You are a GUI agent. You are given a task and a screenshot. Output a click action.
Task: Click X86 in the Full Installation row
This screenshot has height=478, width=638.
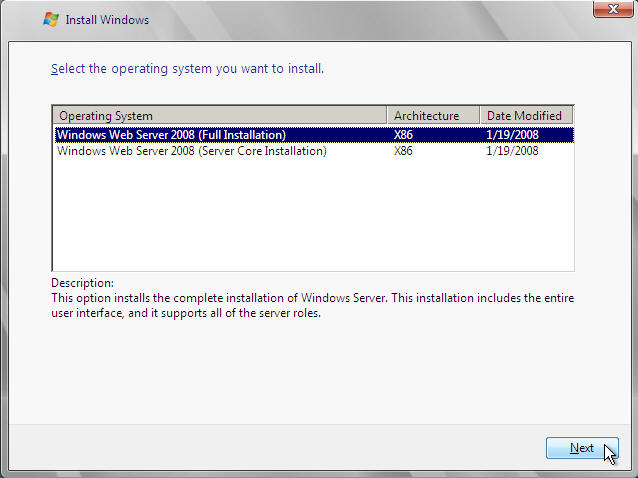[403, 135]
